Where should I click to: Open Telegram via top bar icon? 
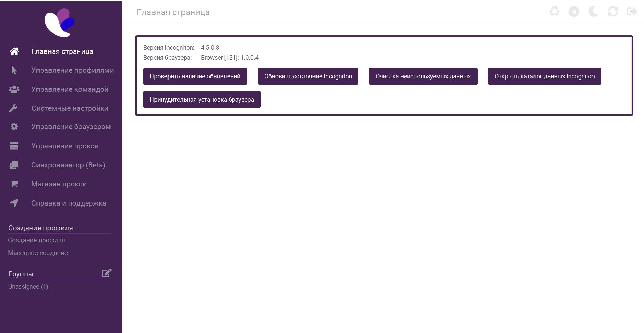(x=574, y=12)
